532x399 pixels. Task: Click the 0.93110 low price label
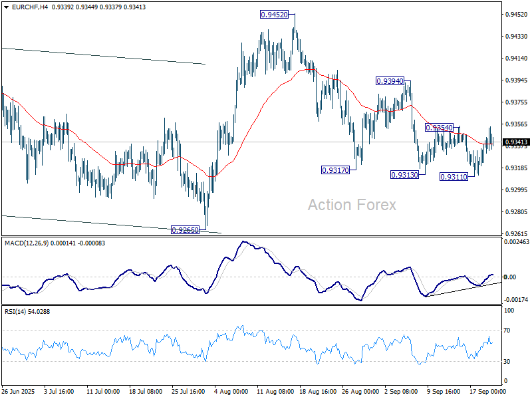click(x=454, y=176)
